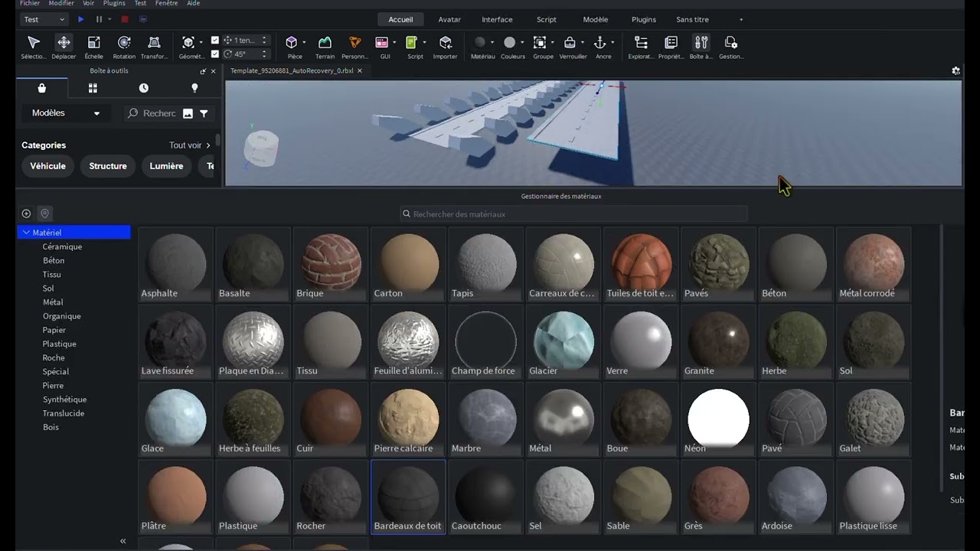Start the Play test
Viewport: 980px width, 551px height.
coord(80,19)
